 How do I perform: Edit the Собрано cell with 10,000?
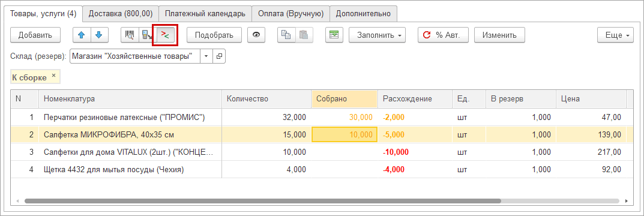click(345, 134)
